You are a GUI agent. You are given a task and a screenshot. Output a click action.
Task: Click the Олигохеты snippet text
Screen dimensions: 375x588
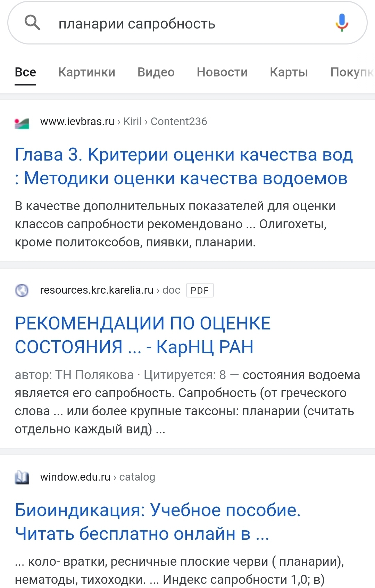(293, 224)
